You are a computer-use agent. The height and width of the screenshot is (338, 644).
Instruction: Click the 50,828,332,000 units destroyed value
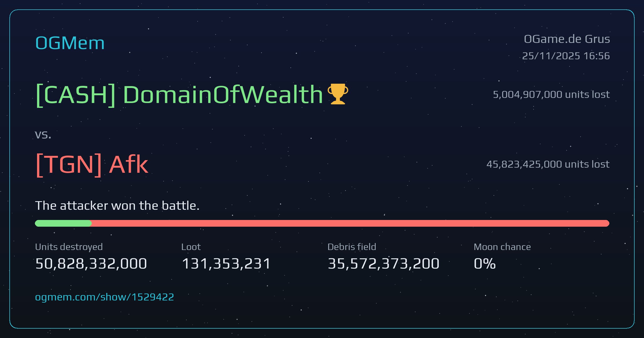91,263
